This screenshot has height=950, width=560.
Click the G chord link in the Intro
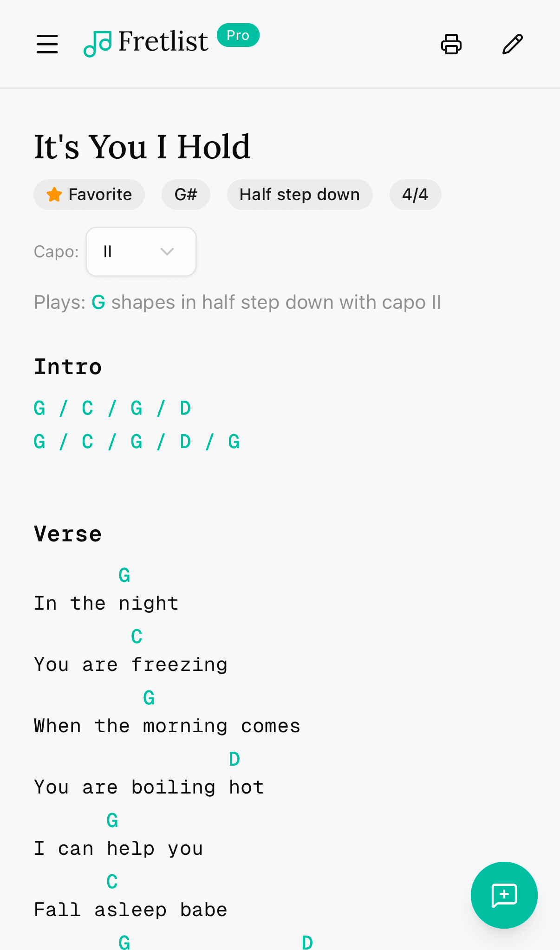click(39, 408)
